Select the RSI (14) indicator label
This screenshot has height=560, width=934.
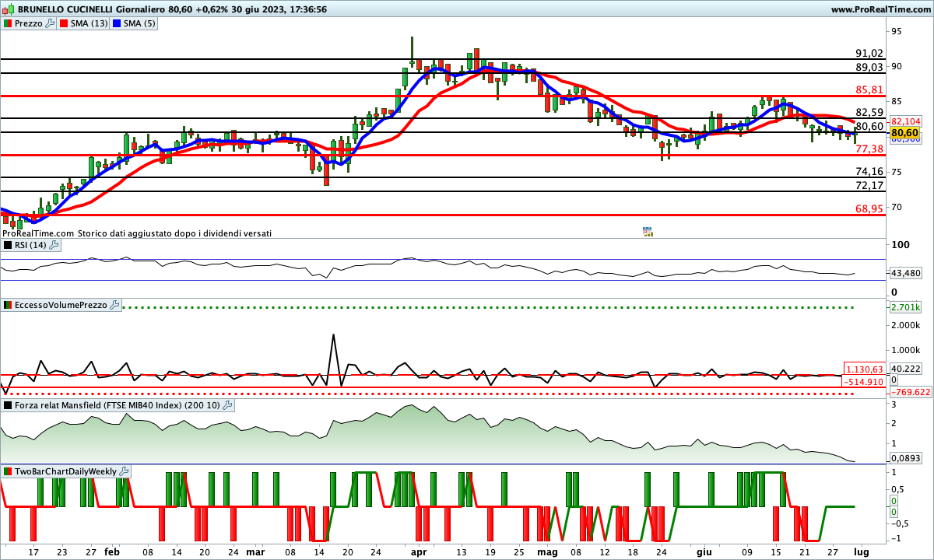(30, 245)
